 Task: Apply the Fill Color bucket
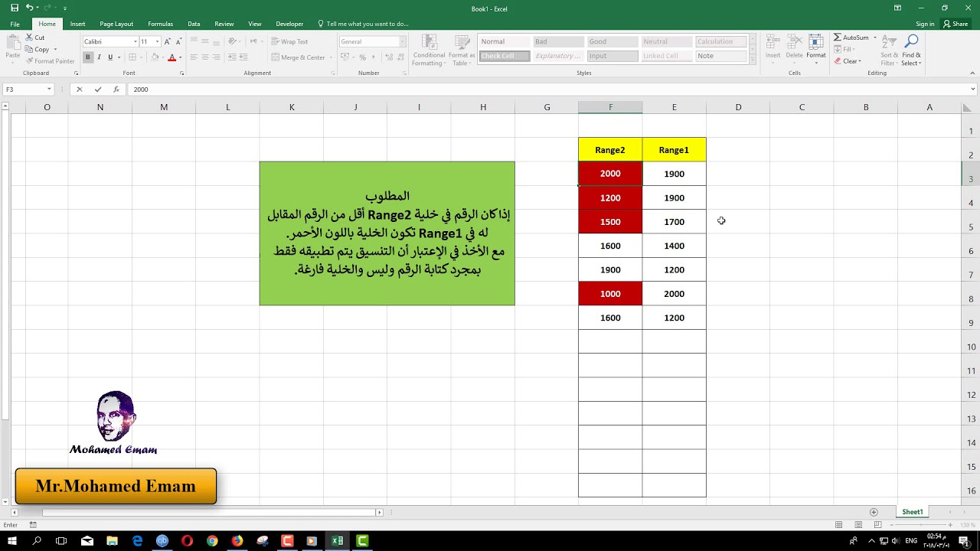155,57
